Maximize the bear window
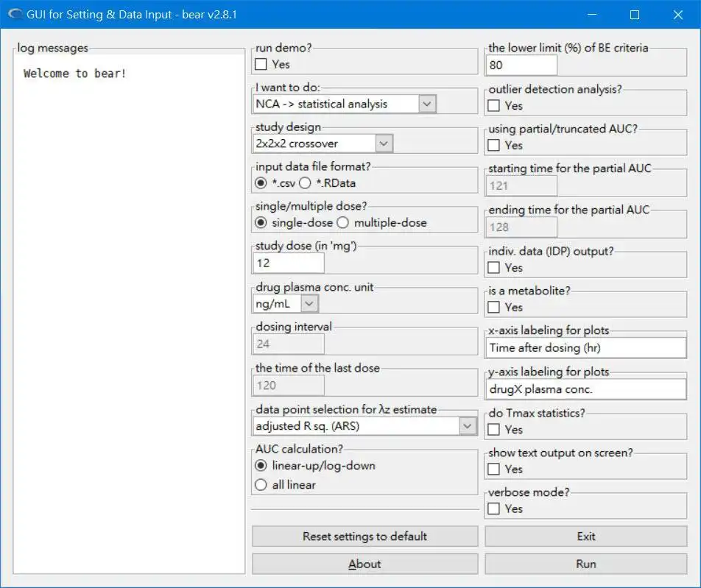This screenshot has width=701, height=588. tap(635, 14)
